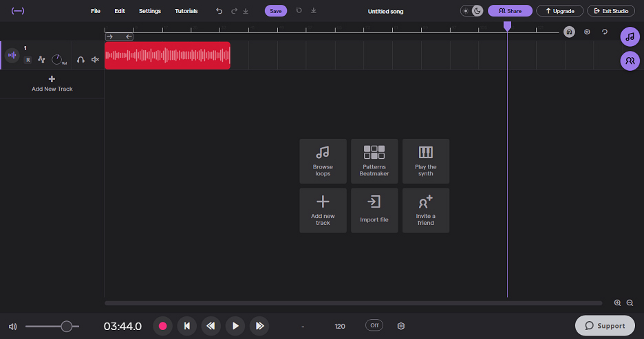The width and height of the screenshot is (644, 339).
Task: Open timeline settings gear
Action: [587, 32]
